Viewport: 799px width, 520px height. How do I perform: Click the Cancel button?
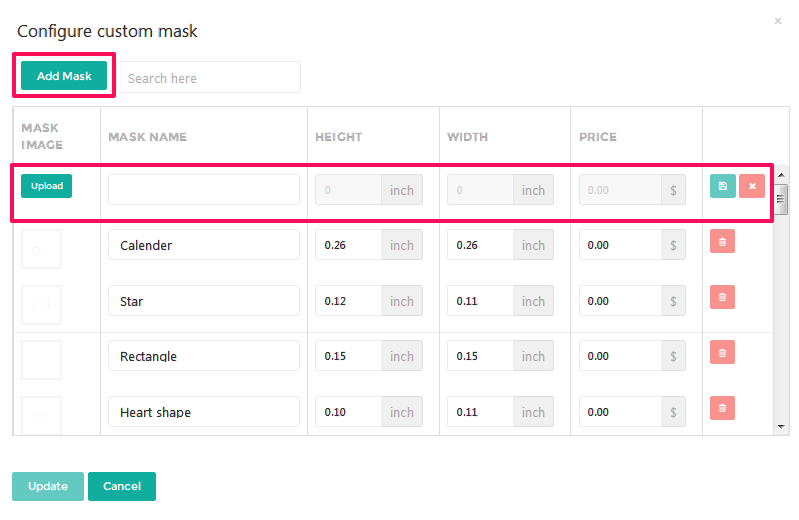pos(122,486)
